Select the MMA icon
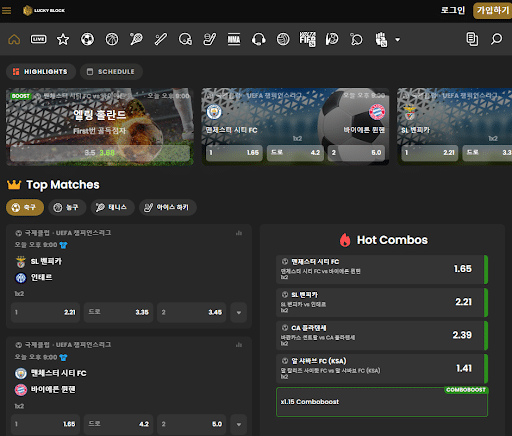 (x=234, y=39)
